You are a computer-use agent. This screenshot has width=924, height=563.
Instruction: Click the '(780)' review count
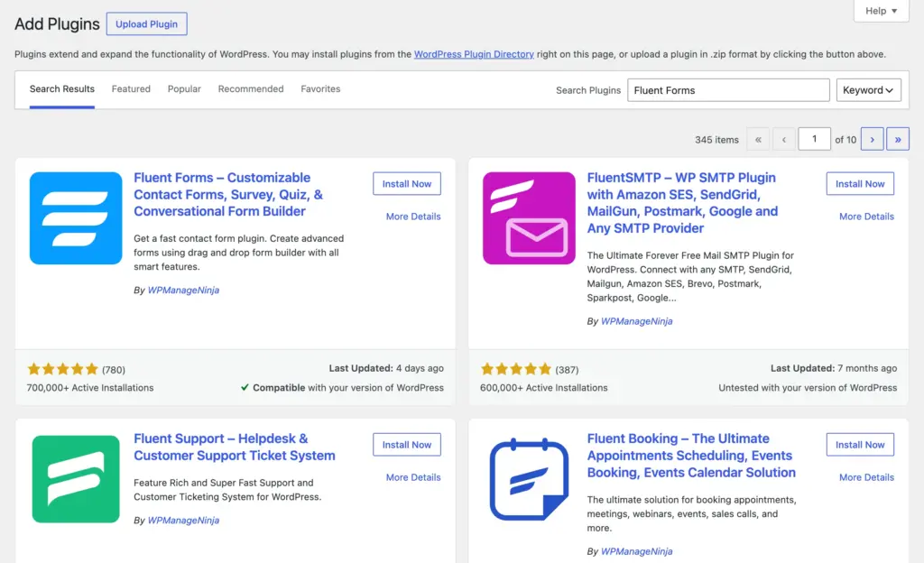tap(114, 370)
